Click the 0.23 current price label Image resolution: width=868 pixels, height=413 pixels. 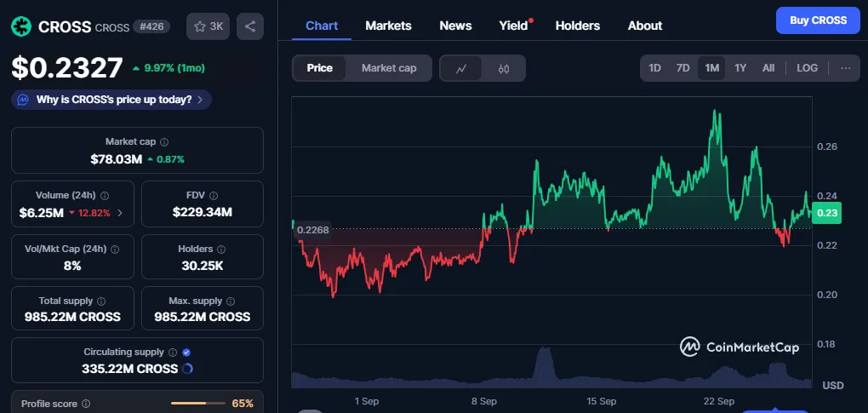[x=826, y=213]
